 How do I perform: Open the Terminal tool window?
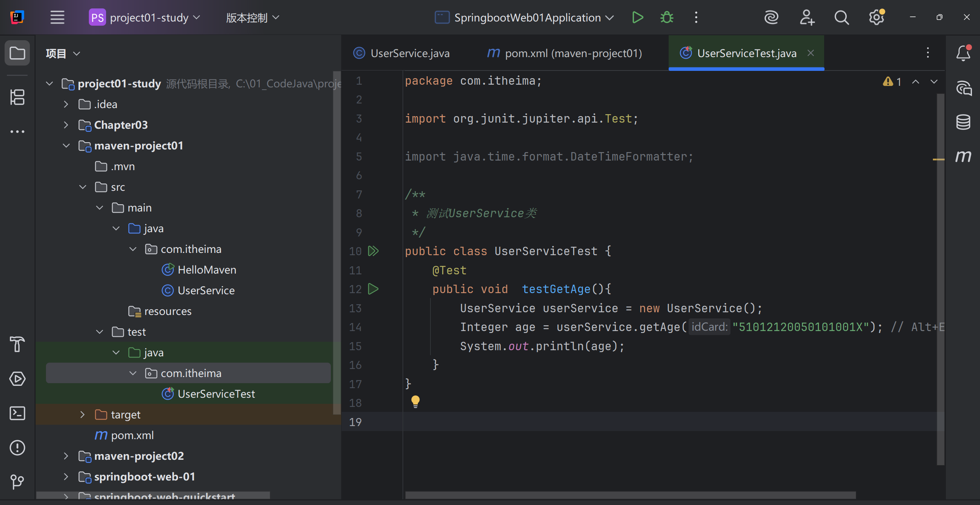tap(17, 413)
